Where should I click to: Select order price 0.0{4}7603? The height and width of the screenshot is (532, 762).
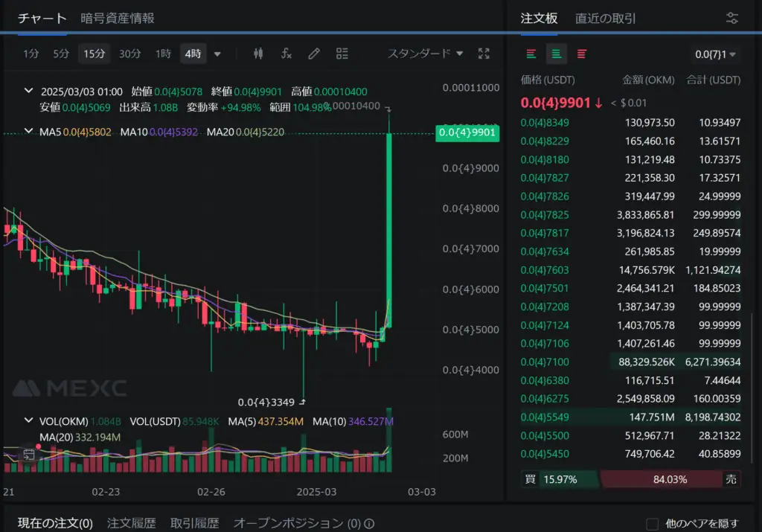coord(544,270)
